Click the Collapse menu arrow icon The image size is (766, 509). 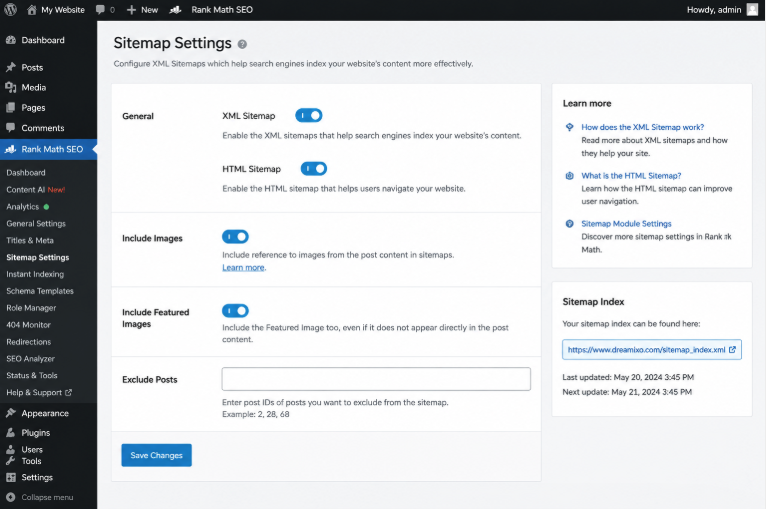click(x=11, y=497)
